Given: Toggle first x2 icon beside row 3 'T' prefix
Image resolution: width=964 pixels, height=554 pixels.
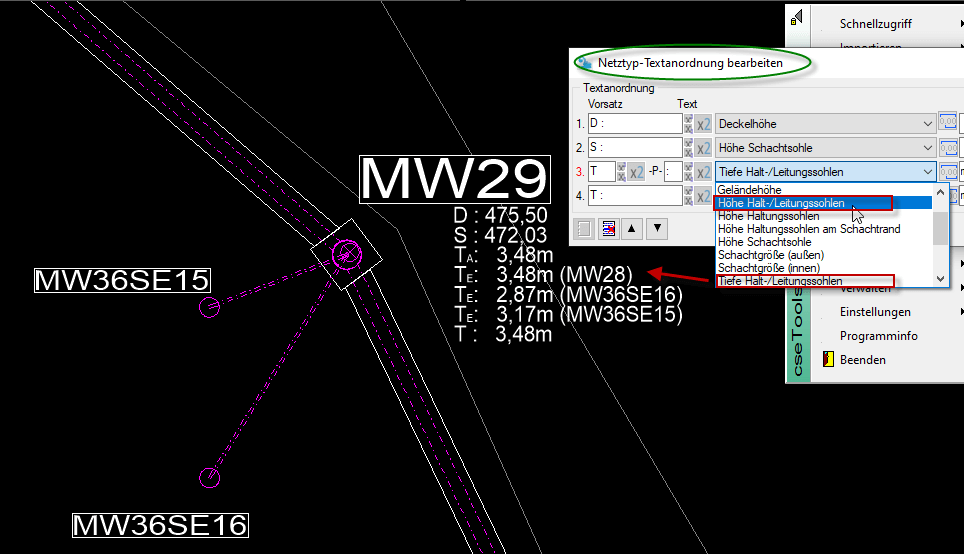Looking at the screenshot, I should pos(636,172).
